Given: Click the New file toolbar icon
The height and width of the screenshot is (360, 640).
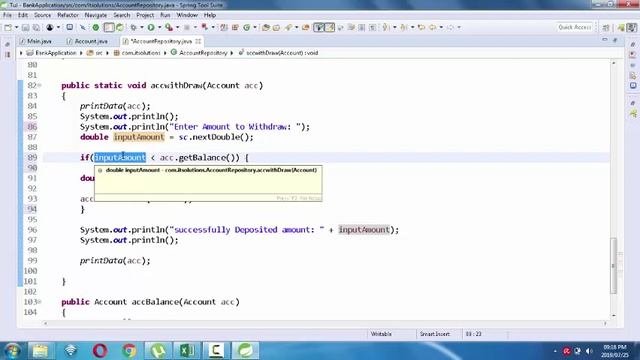Looking at the screenshot, I should coord(8,27).
